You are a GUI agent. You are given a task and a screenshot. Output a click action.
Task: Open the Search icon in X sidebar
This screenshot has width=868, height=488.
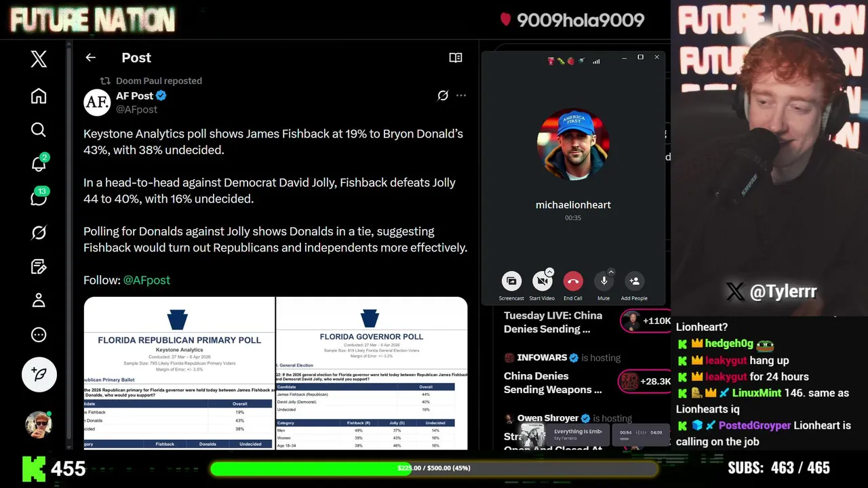[x=39, y=129]
